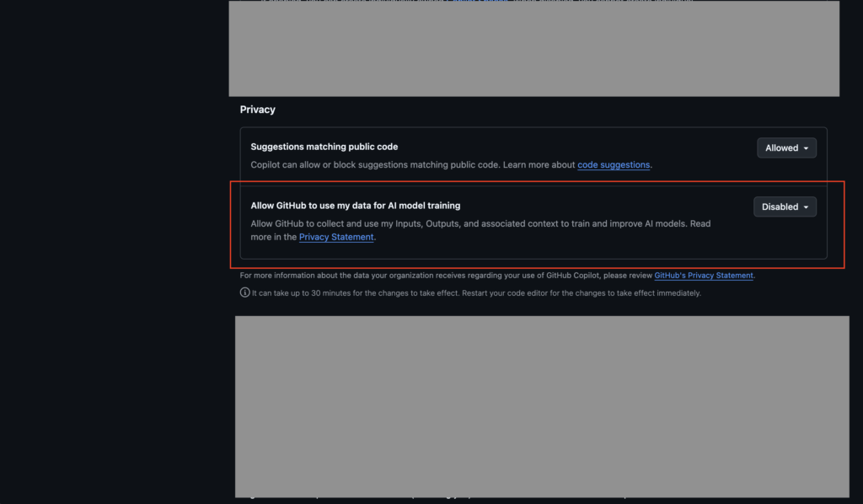Image resolution: width=863 pixels, height=504 pixels.
Task: Click the "Suggestions matching public code" title
Action: (x=324, y=147)
